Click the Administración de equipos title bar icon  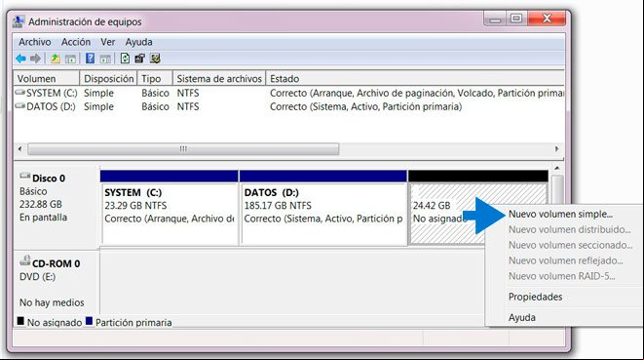click(x=19, y=21)
